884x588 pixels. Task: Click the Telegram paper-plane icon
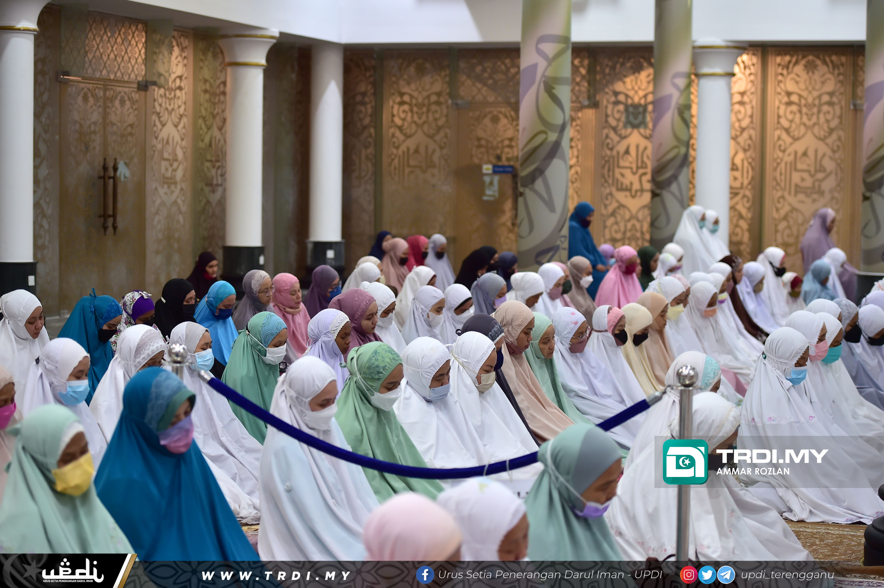coord(726,575)
